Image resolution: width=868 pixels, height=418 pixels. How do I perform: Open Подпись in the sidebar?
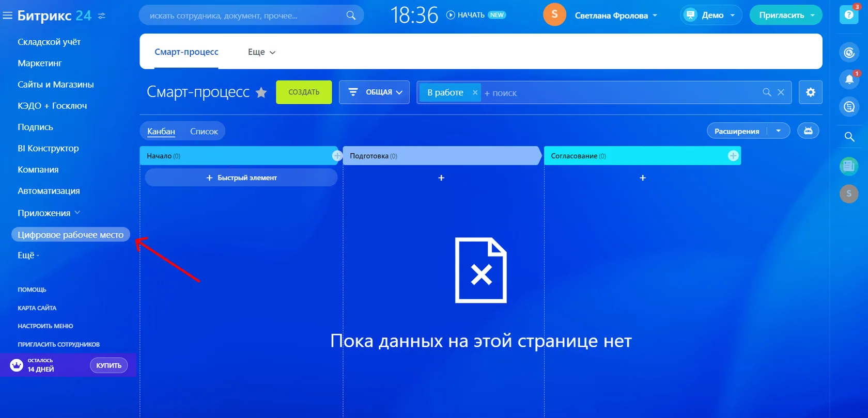point(35,127)
